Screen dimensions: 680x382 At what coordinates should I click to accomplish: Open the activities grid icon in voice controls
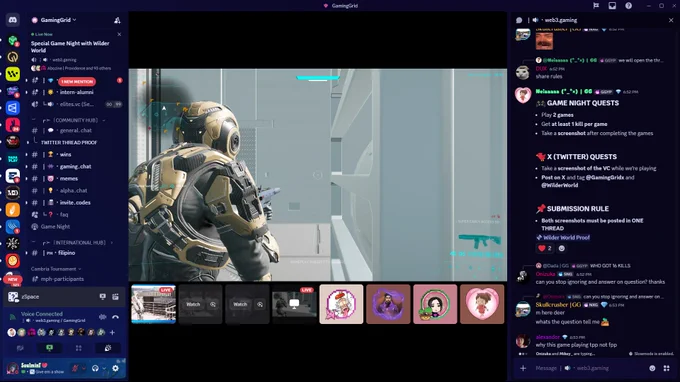[x=78, y=348]
